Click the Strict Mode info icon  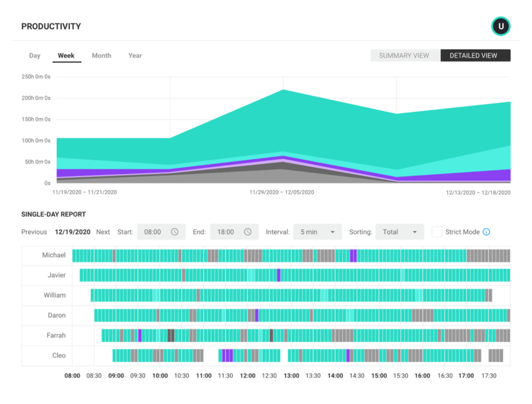[486, 232]
